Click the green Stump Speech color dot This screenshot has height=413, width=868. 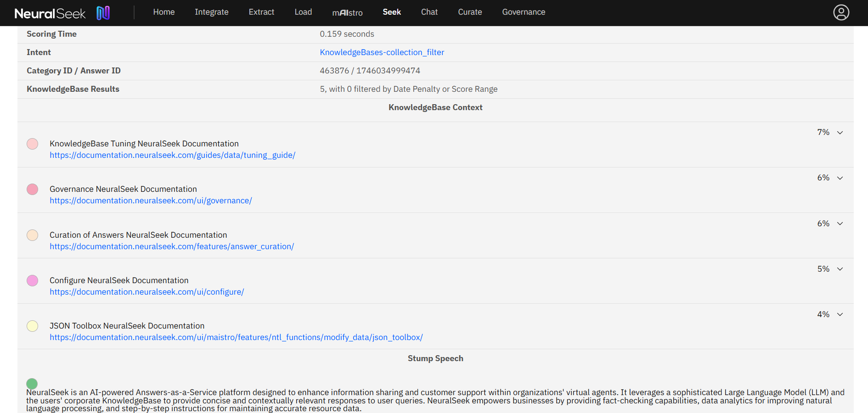point(32,384)
